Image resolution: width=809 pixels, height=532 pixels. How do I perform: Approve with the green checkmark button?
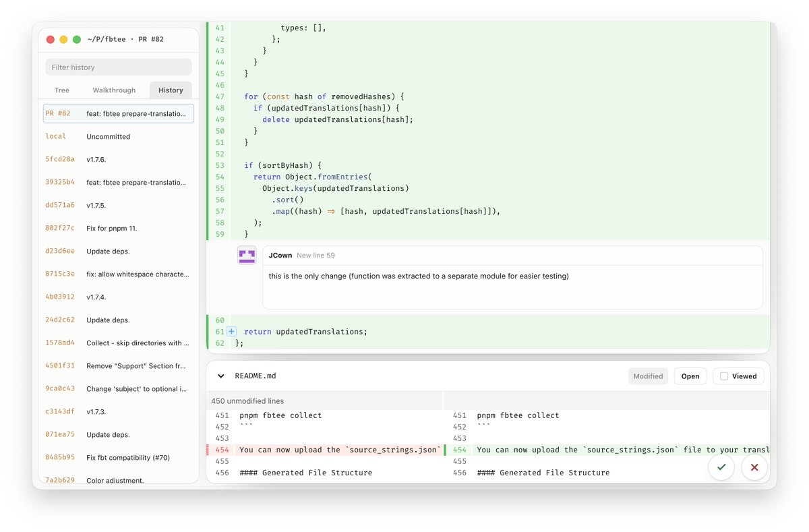(x=721, y=467)
